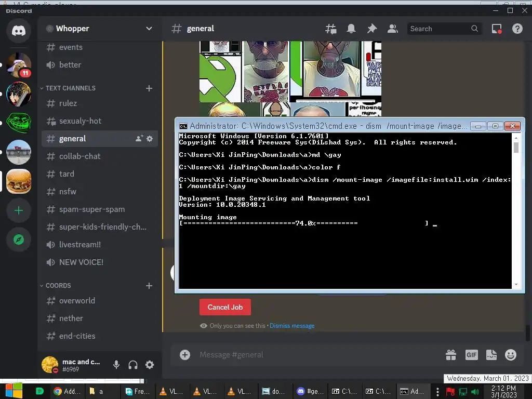Attach a file with plus button
Viewport: 532px width, 399px height.
pyautogui.click(x=185, y=355)
